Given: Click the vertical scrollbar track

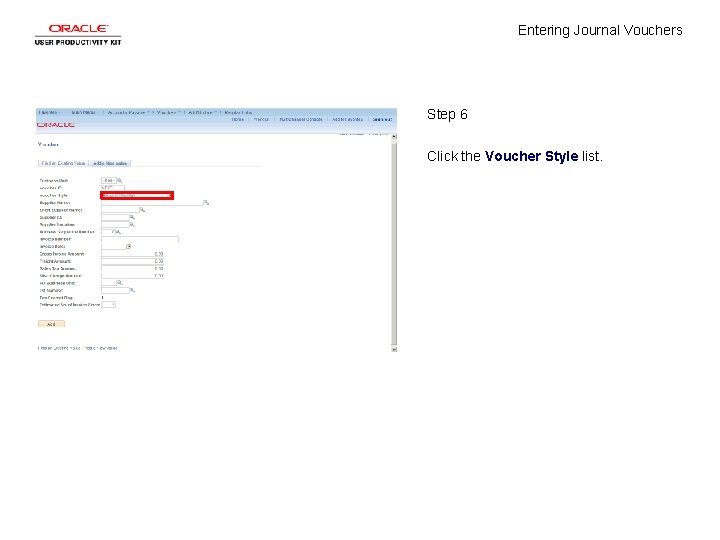Looking at the screenshot, I should coord(394,243).
